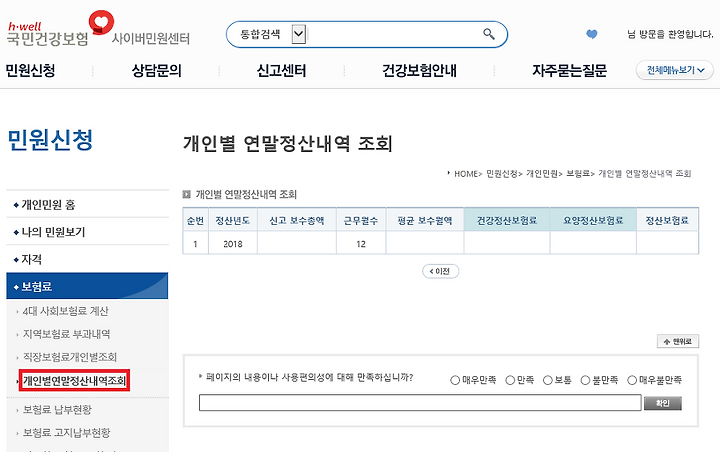The image size is (720, 452).
Task: Open the 건강보험안내 main menu
Action: (x=419, y=70)
